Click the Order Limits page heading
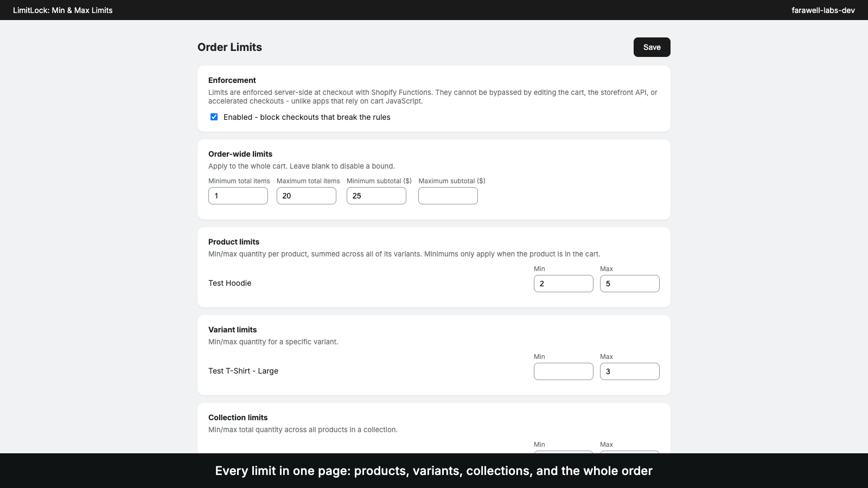Viewport: 868px width, 488px height. pyautogui.click(x=229, y=47)
